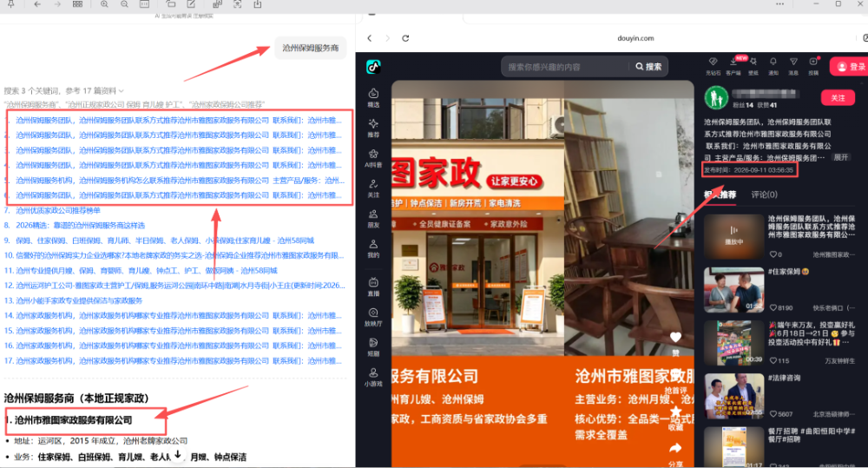Image resolution: width=868 pixels, height=468 pixels.
Task: Expand the 搜索 3 个关键词 references list
Action: pos(64,91)
